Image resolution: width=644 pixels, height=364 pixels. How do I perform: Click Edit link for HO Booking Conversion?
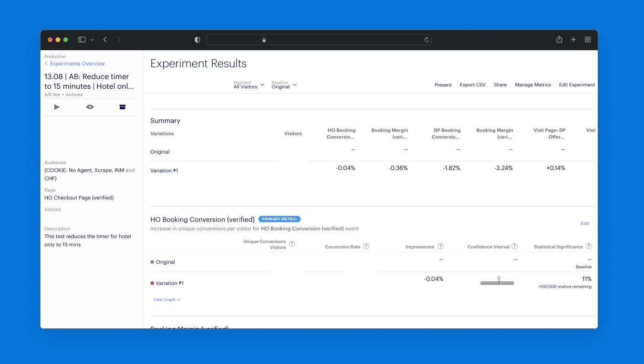point(585,223)
